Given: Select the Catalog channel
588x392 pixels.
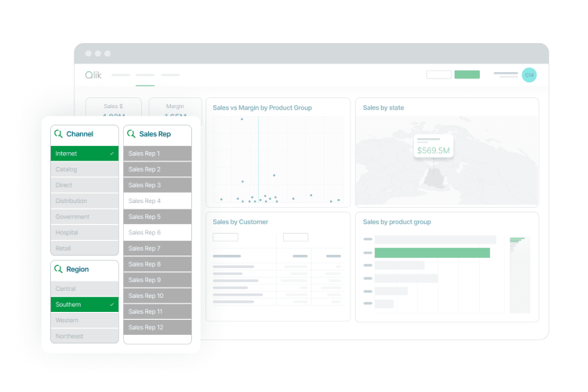Looking at the screenshot, I should pos(85,169).
